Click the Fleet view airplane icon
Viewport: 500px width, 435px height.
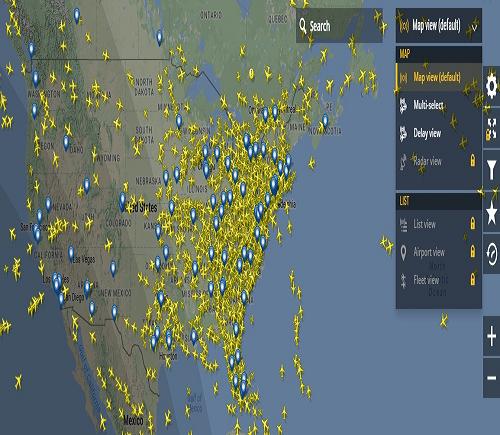pyautogui.click(x=403, y=280)
